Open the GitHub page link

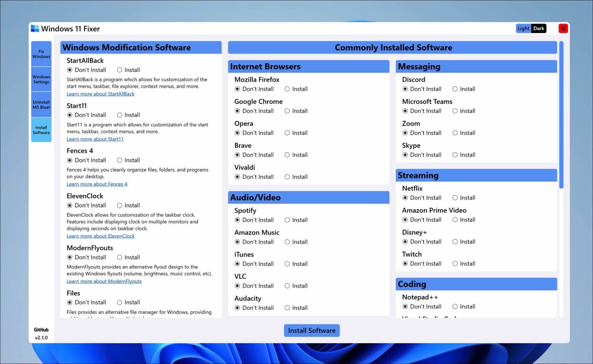[41, 330]
